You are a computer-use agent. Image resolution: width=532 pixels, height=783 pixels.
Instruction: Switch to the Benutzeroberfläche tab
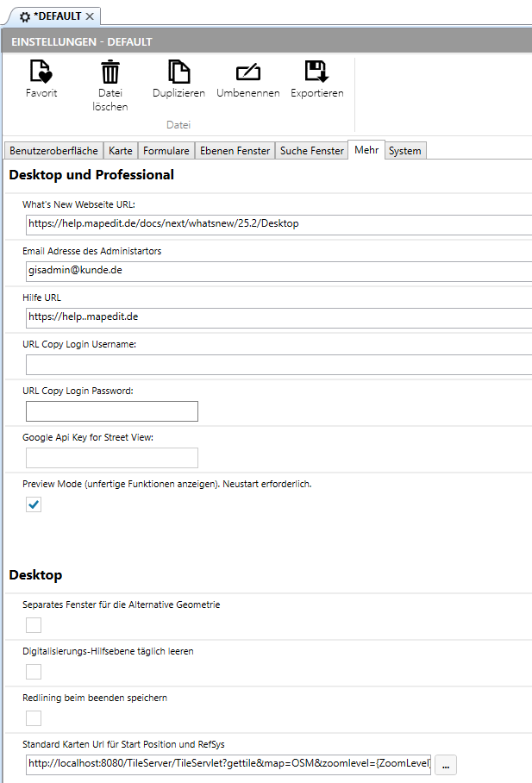point(53,151)
